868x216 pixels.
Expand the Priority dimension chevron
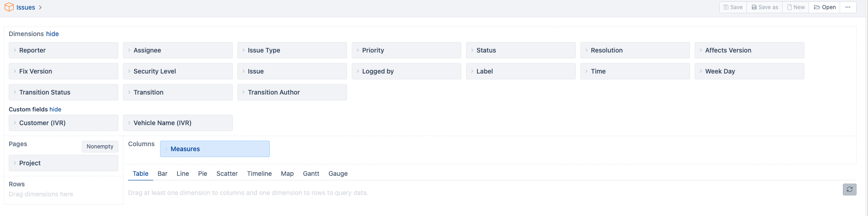coord(358,50)
